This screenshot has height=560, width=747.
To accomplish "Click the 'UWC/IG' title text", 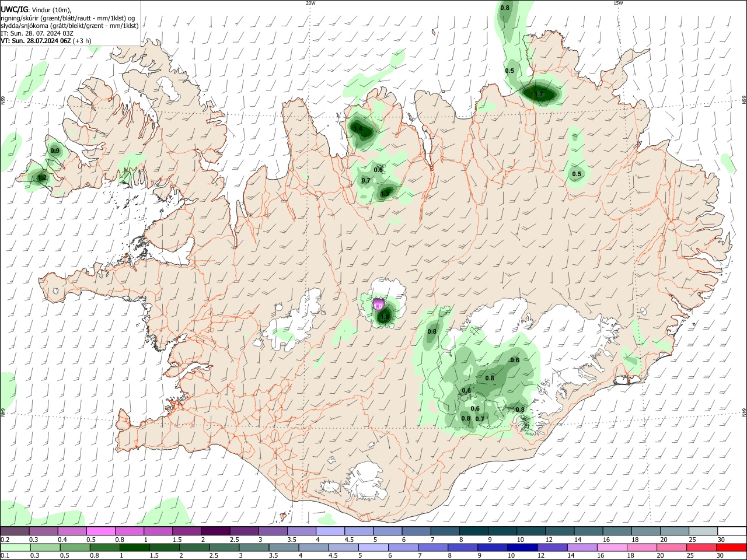I will tap(14, 9).
